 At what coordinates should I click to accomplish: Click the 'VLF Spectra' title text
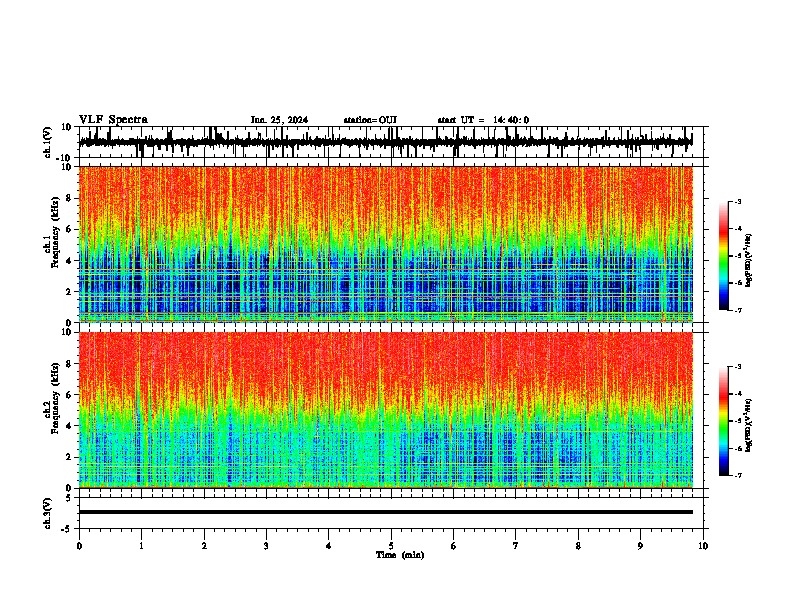[x=113, y=120]
